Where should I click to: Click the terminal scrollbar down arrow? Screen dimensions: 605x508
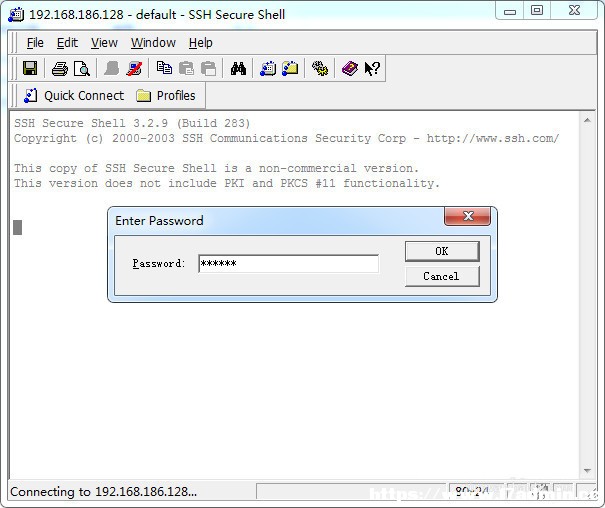point(587,471)
